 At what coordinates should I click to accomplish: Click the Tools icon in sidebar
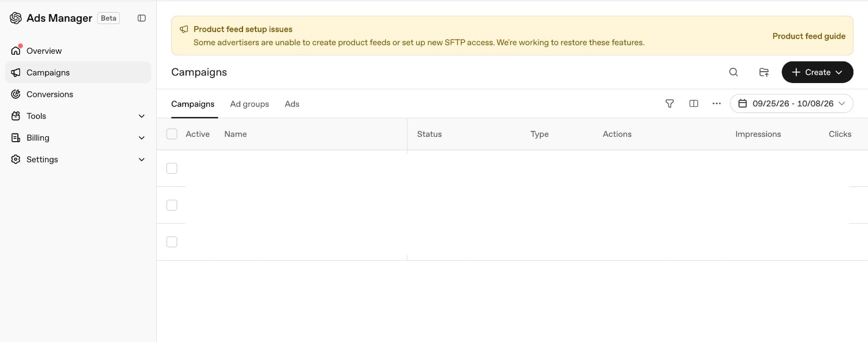click(x=16, y=116)
